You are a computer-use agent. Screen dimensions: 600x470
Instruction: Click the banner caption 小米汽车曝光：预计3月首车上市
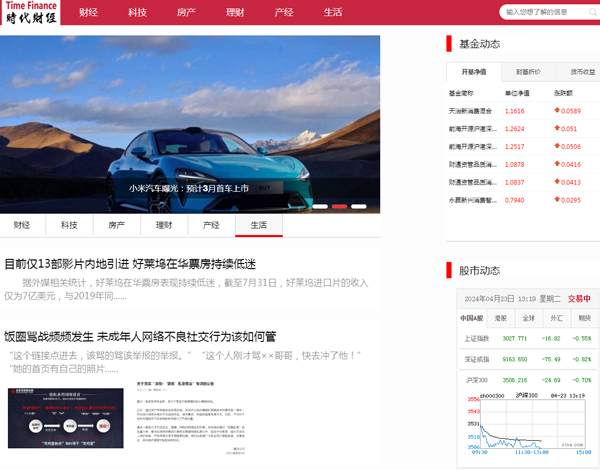click(189, 188)
